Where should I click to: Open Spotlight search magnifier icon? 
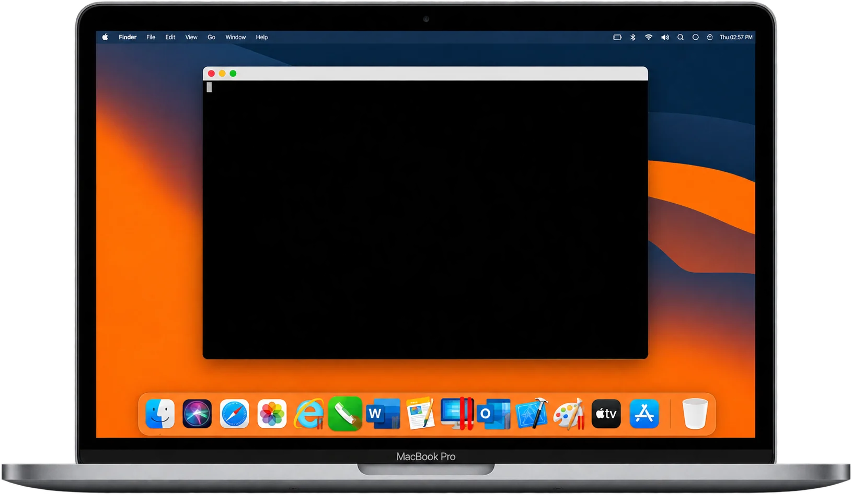point(681,37)
